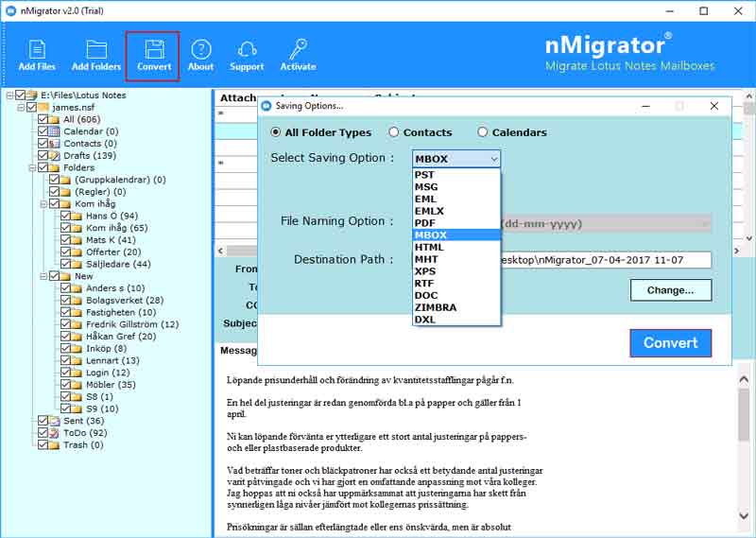Viewport: 756px width, 538px height.
Task: Collapse the Folders tree node
Action: pyautogui.click(x=32, y=167)
